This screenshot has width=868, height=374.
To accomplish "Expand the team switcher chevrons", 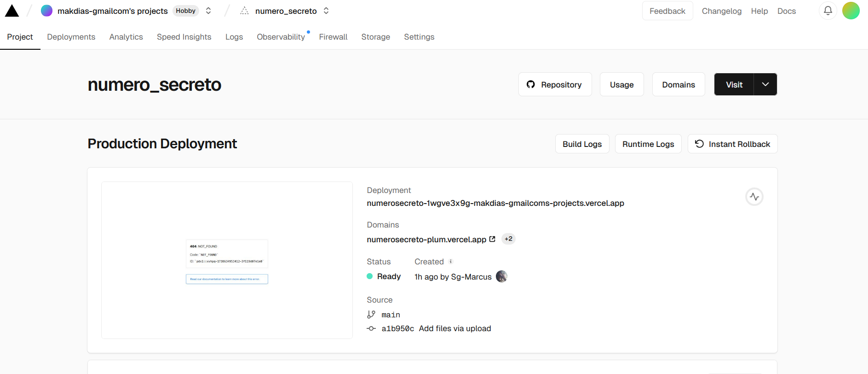I will pyautogui.click(x=208, y=11).
